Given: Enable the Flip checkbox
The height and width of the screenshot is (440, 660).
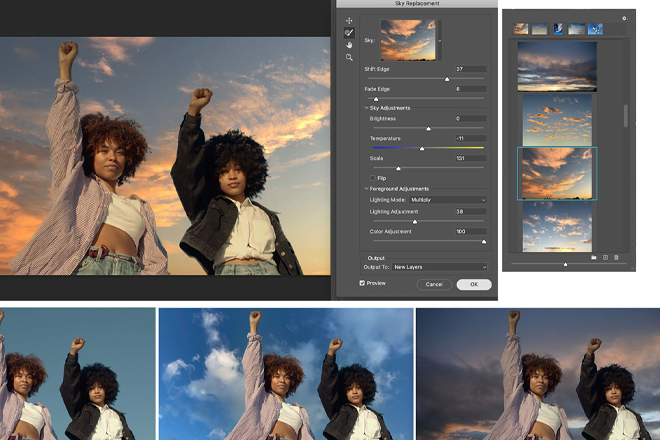Looking at the screenshot, I should [x=373, y=178].
